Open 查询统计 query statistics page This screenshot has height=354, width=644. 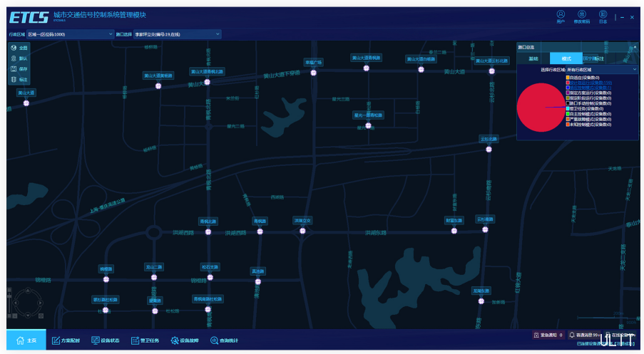click(225, 340)
